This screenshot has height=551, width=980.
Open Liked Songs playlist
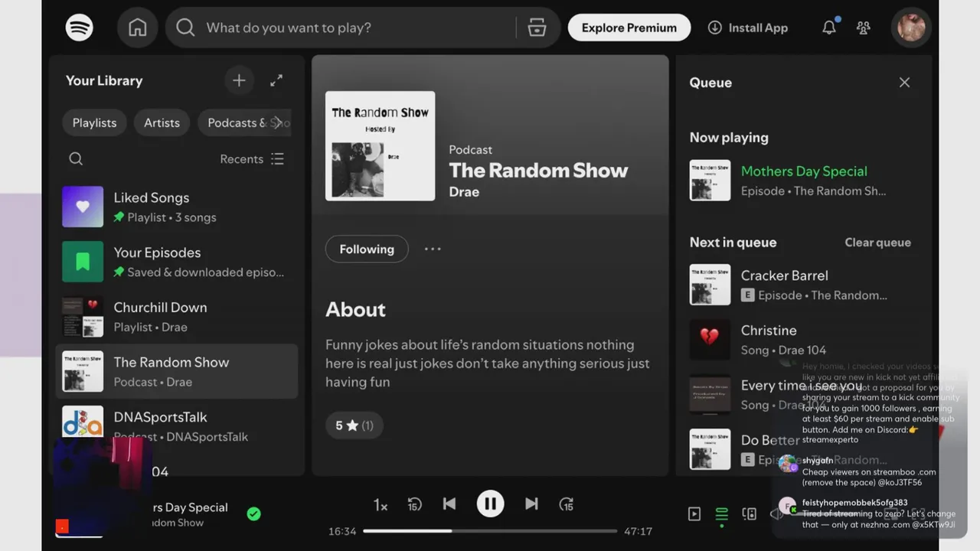tap(177, 207)
